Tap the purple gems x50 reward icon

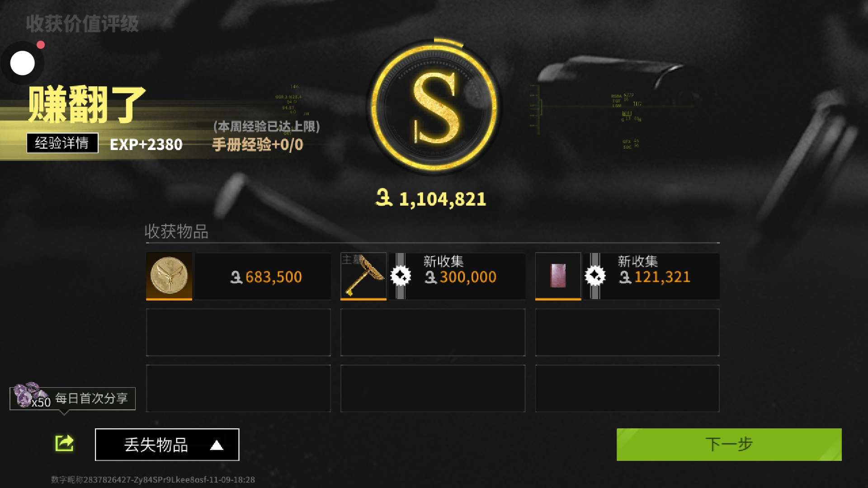point(30,395)
